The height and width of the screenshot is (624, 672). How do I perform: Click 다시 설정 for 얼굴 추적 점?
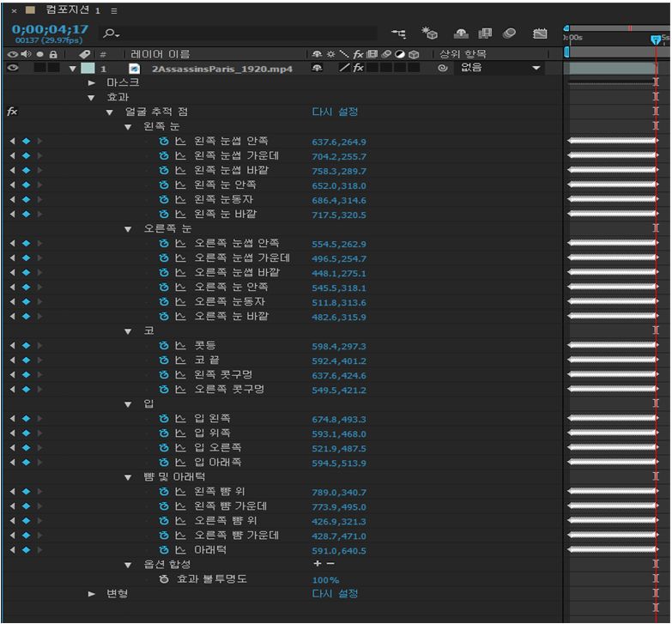335,112
